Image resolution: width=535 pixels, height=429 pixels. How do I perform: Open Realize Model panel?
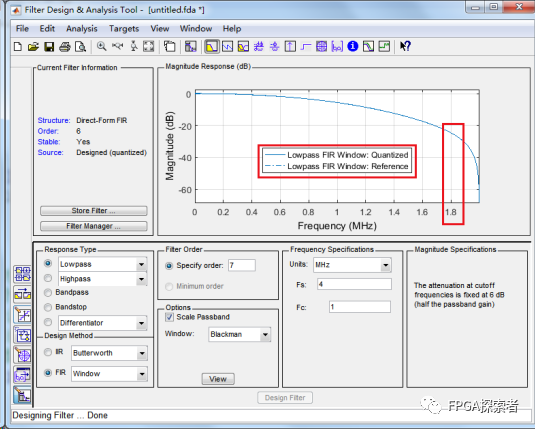click(23, 335)
